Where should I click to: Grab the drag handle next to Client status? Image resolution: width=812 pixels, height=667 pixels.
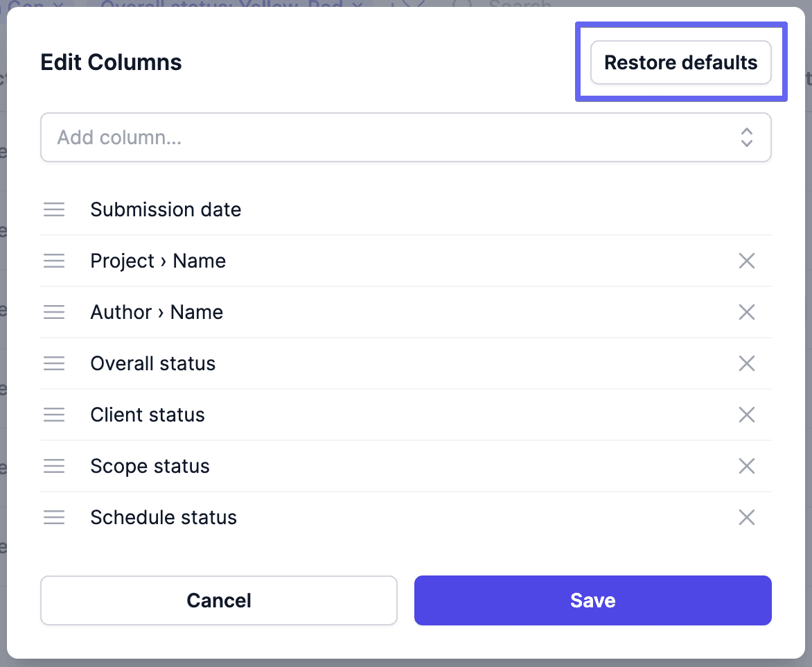tap(54, 415)
